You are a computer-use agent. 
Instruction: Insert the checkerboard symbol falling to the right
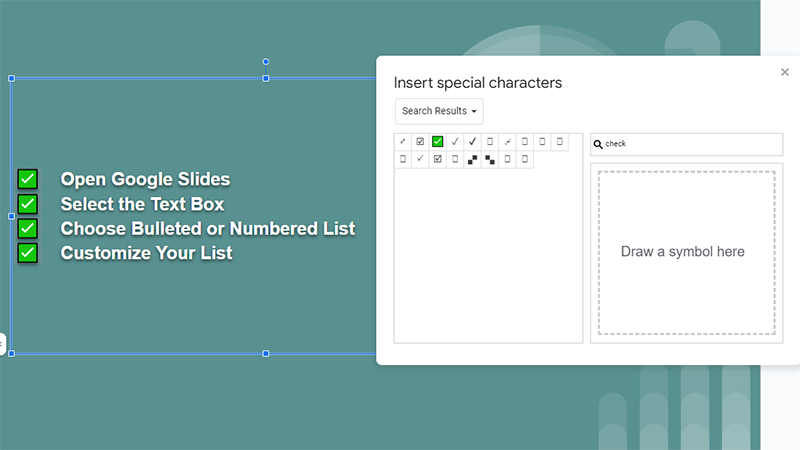490,159
